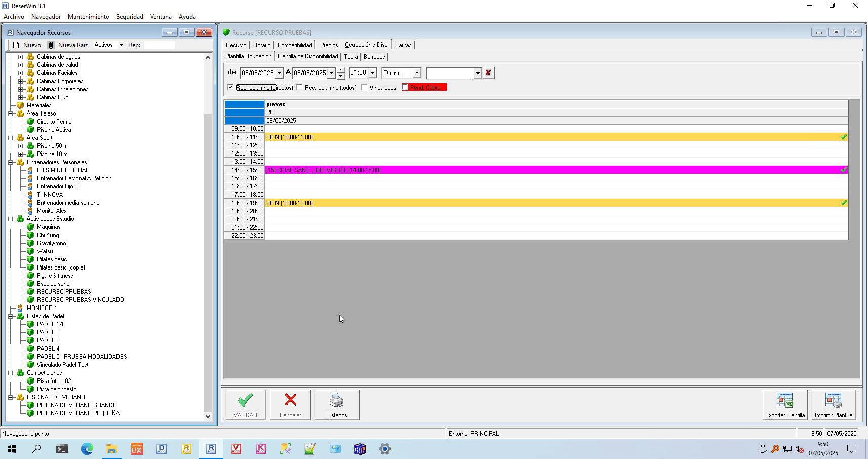Open the Precios tab
Image resolution: width=868 pixels, height=459 pixels.
pyautogui.click(x=329, y=45)
